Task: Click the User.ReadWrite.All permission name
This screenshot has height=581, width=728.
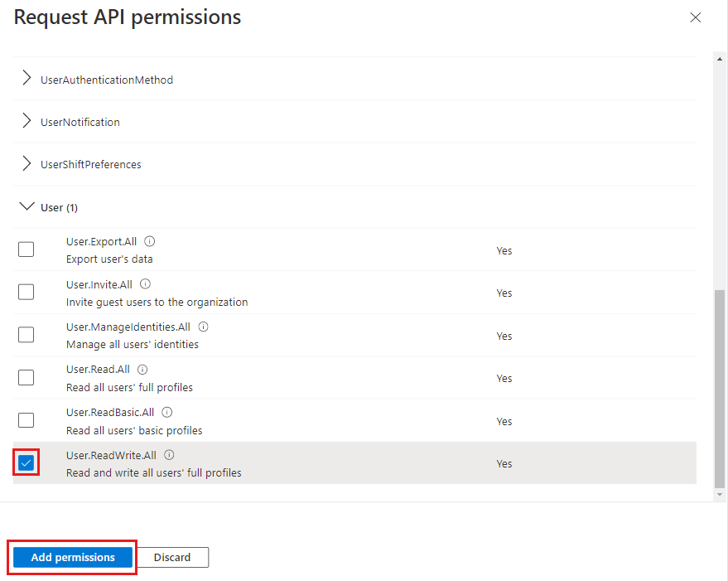Action: point(112,456)
